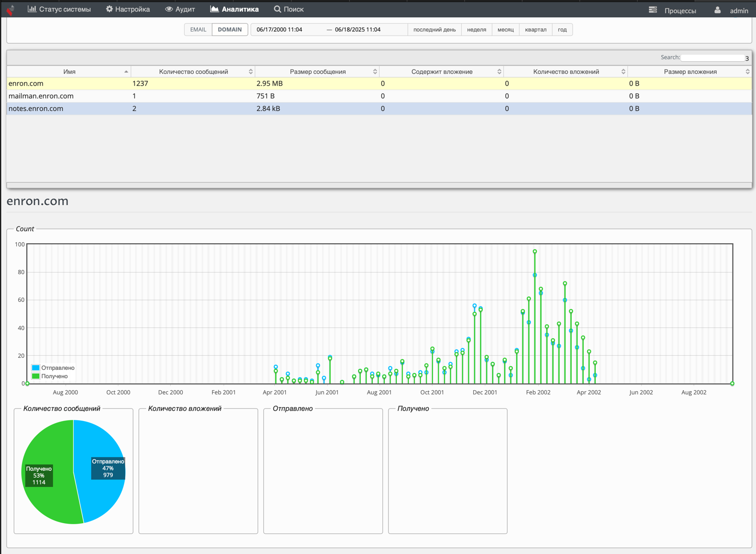
Task: Sort by Количество сообщений column
Action: click(x=193, y=72)
